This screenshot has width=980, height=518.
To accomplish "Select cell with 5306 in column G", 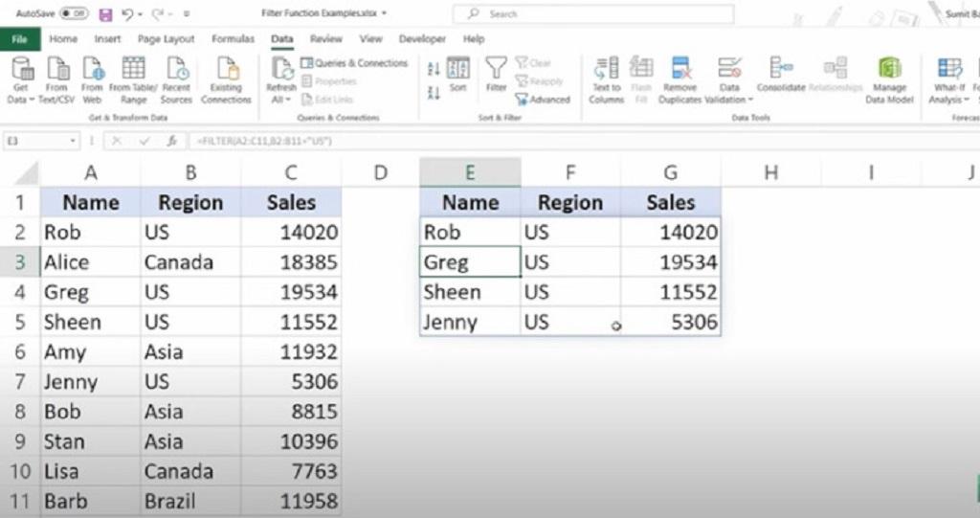I will (x=671, y=322).
